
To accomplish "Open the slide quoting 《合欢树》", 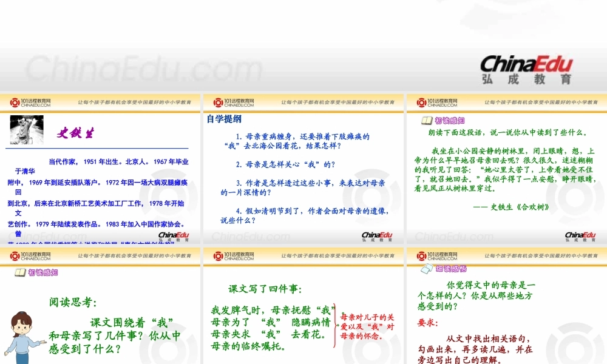I will coord(507,169).
